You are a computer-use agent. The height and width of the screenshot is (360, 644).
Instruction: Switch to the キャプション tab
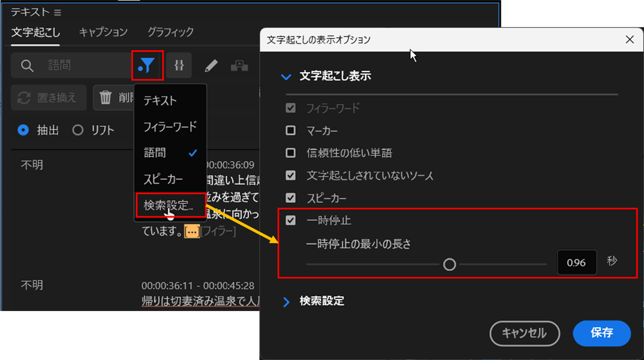[x=103, y=32]
